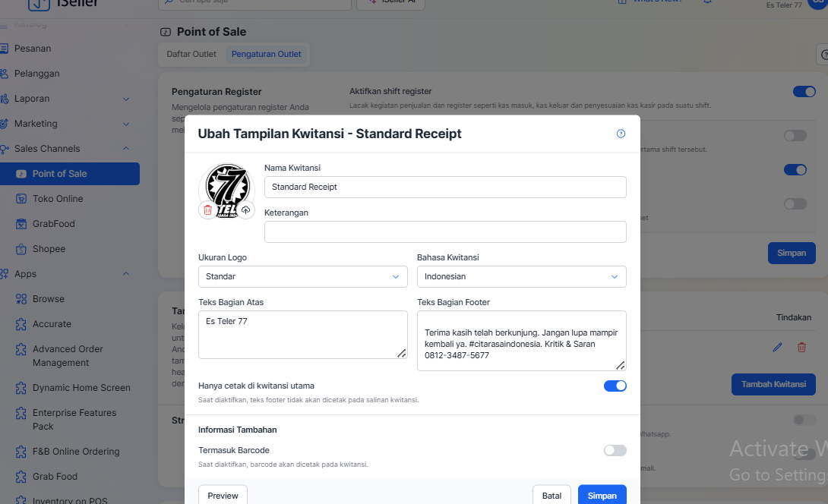Switch to the Daftar Outlet tab
This screenshot has height=504, width=828.
coord(191,54)
